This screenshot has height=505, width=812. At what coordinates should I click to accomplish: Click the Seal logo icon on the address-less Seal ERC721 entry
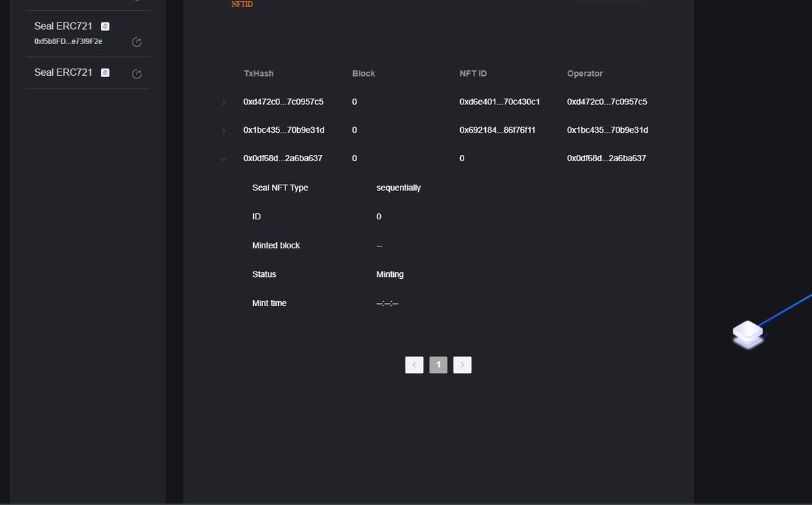(x=105, y=72)
